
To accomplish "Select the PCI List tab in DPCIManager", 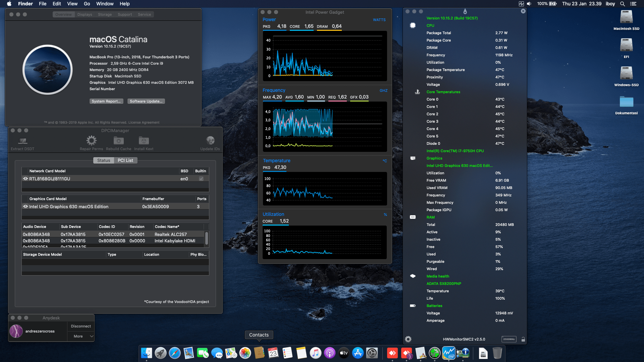I will [x=125, y=160].
